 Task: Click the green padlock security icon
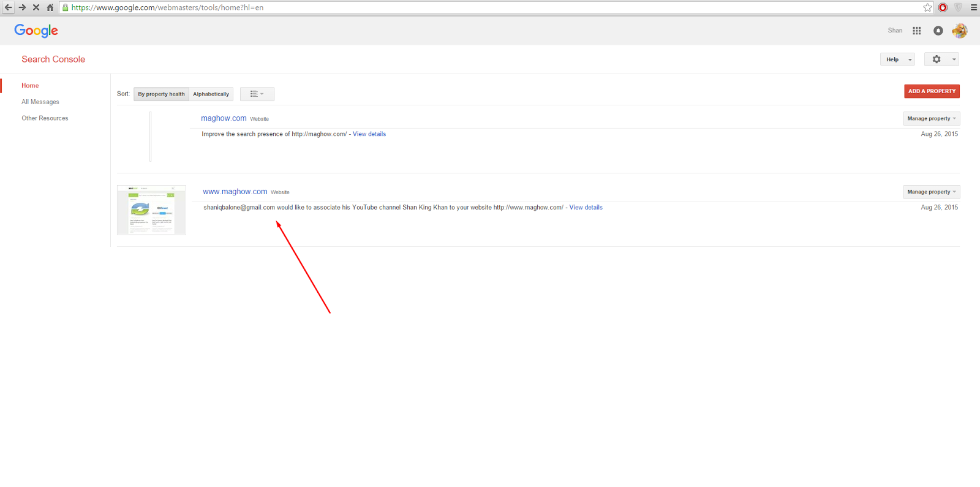coord(66,7)
